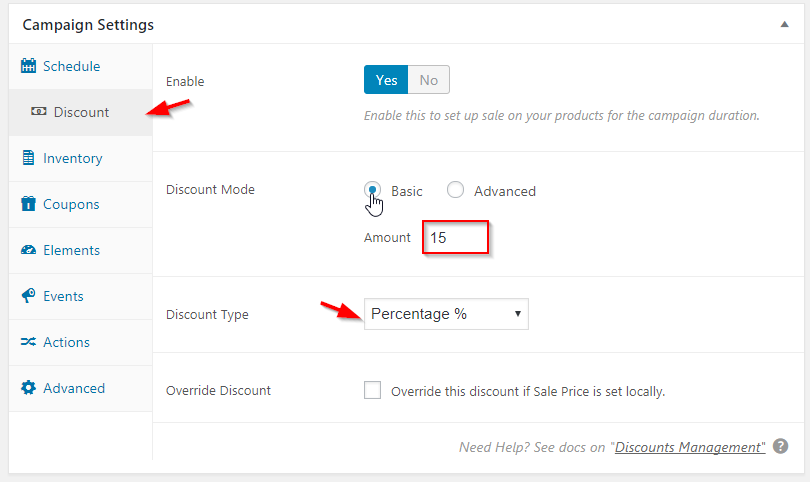
Task: Check the Override this discount checkbox
Action: (372, 390)
